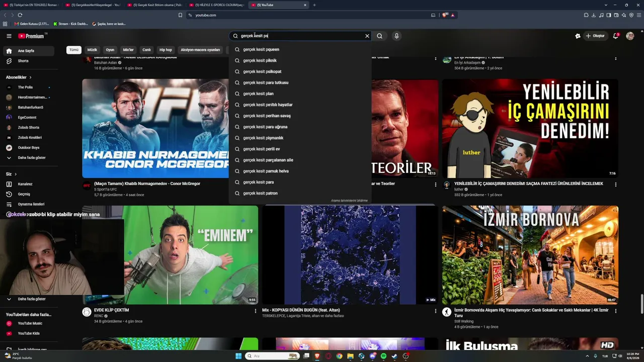Clear the search box with the X icon

(367, 36)
